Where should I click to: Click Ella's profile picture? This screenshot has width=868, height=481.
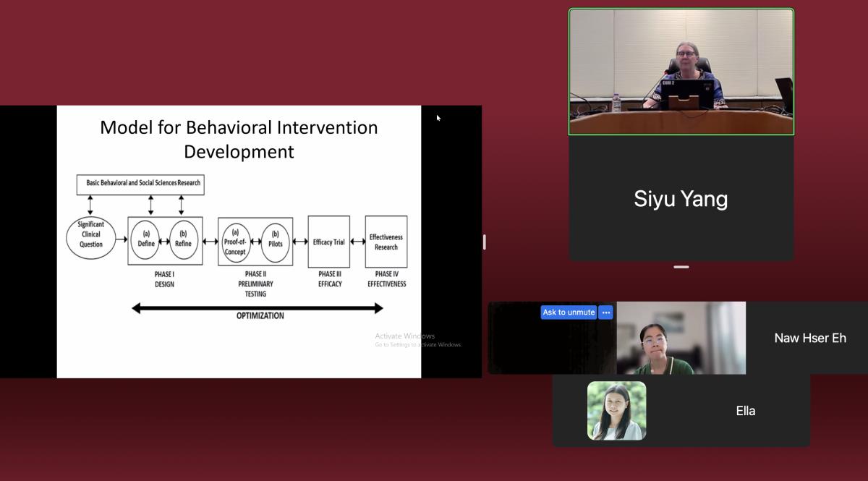616,411
